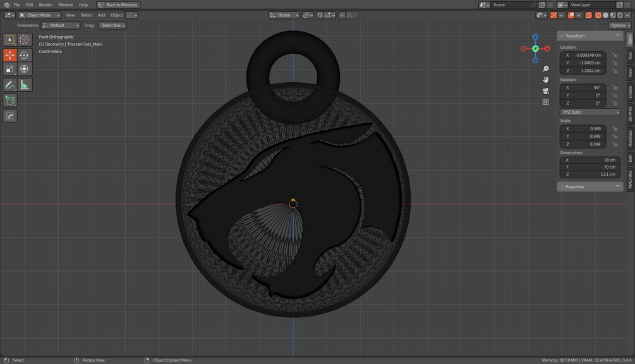
Task: Click the green Y axis gizmo ball
Action: coord(535,49)
